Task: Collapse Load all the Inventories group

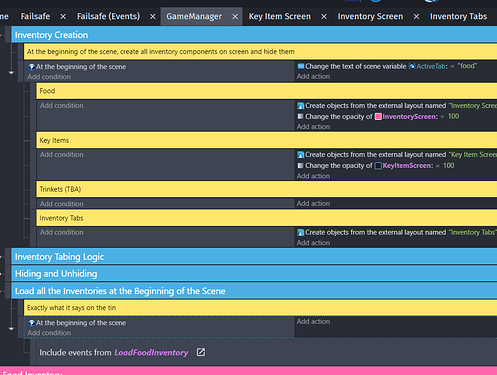Action: point(2,291)
